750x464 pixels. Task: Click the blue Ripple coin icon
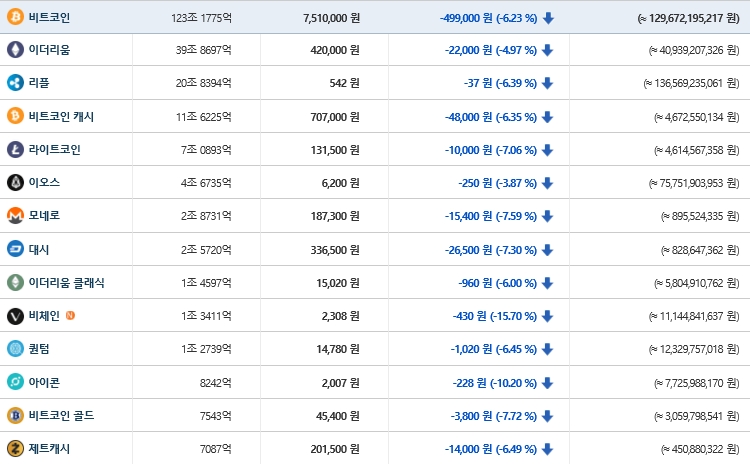(x=15, y=83)
